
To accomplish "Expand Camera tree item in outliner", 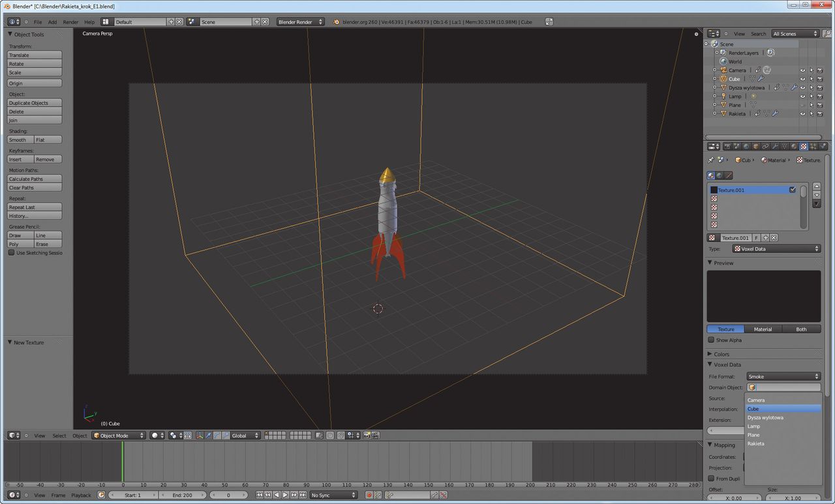I will pyautogui.click(x=715, y=70).
